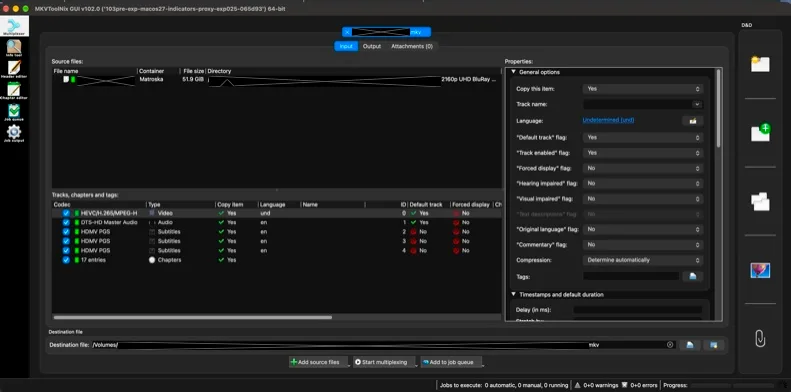Screen dimensions: 791x392
Task: Select the '51.9 GiB' file size cell
Action: [193, 80]
